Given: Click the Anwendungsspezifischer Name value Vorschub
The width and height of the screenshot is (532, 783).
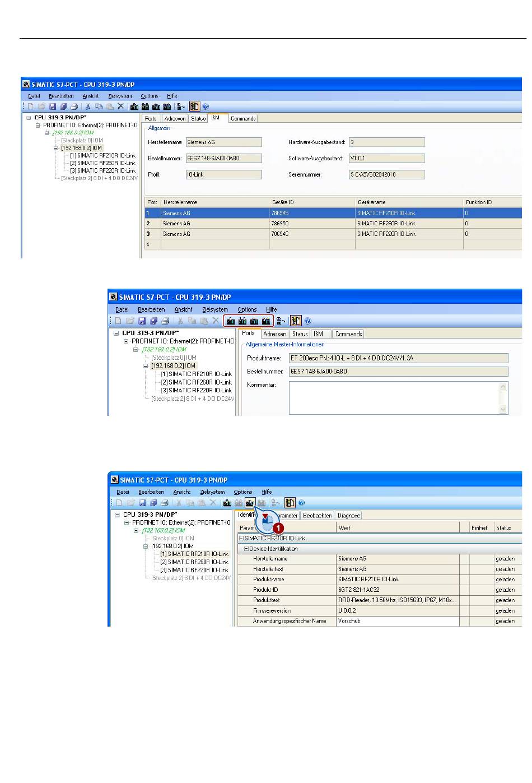Looking at the screenshot, I should (398, 621).
